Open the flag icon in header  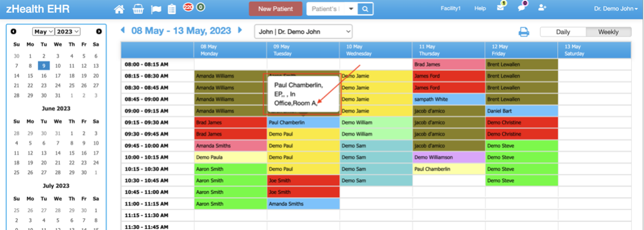156,9
